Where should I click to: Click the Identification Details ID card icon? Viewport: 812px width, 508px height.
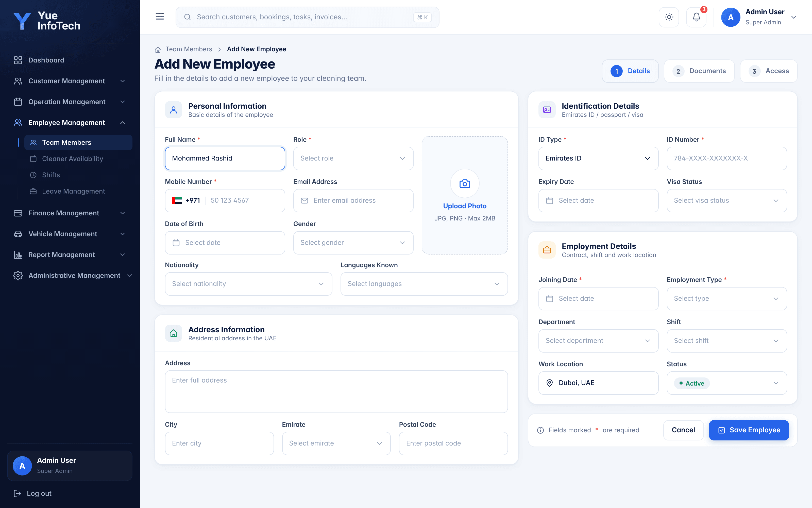click(x=547, y=110)
